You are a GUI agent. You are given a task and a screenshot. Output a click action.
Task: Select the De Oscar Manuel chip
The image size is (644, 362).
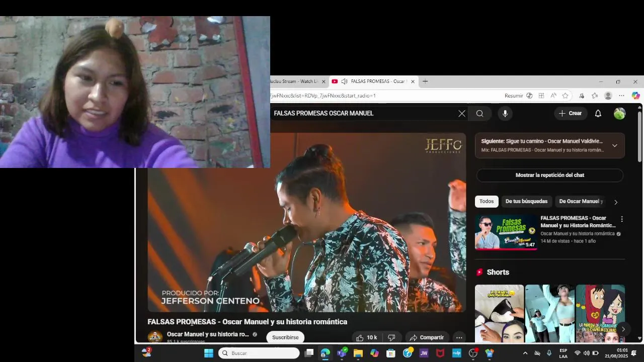581,202
